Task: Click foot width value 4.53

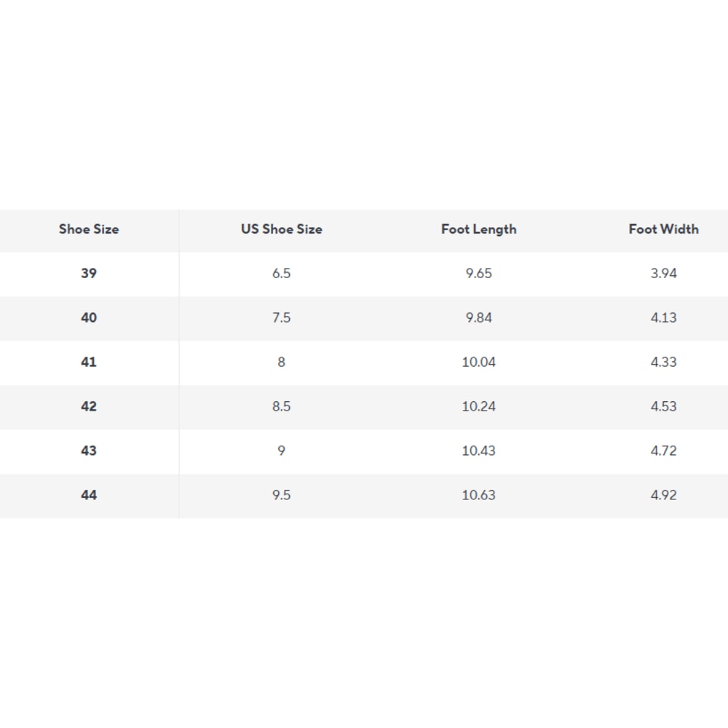Action: (x=663, y=407)
